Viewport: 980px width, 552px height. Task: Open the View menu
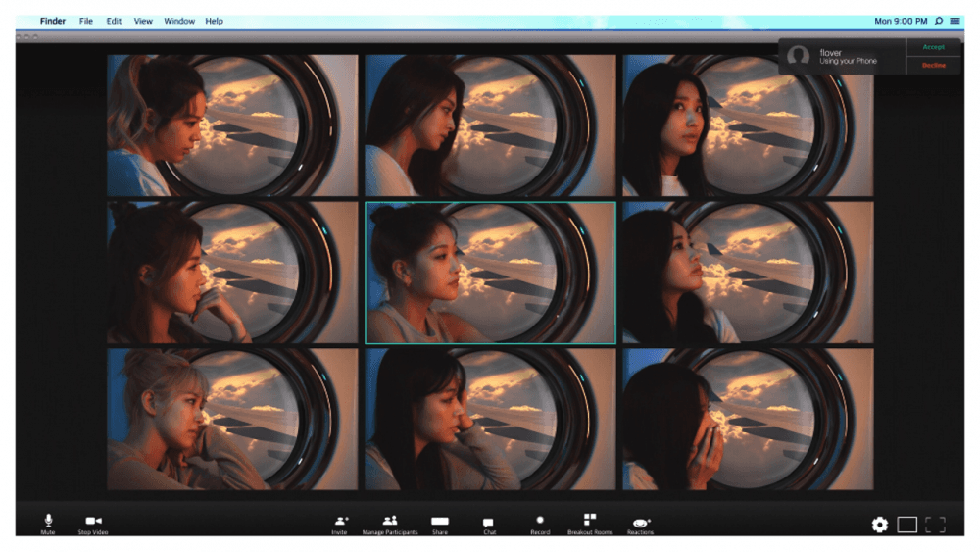(143, 21)
